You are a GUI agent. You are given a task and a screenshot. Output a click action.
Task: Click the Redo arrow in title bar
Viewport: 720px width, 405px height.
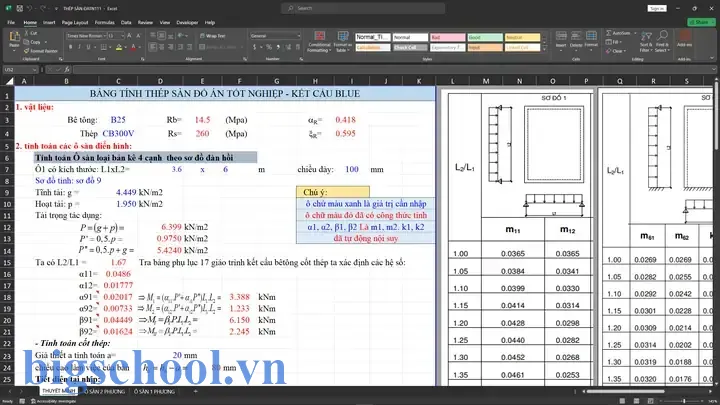pyautogui.click(x=43, y=8)
